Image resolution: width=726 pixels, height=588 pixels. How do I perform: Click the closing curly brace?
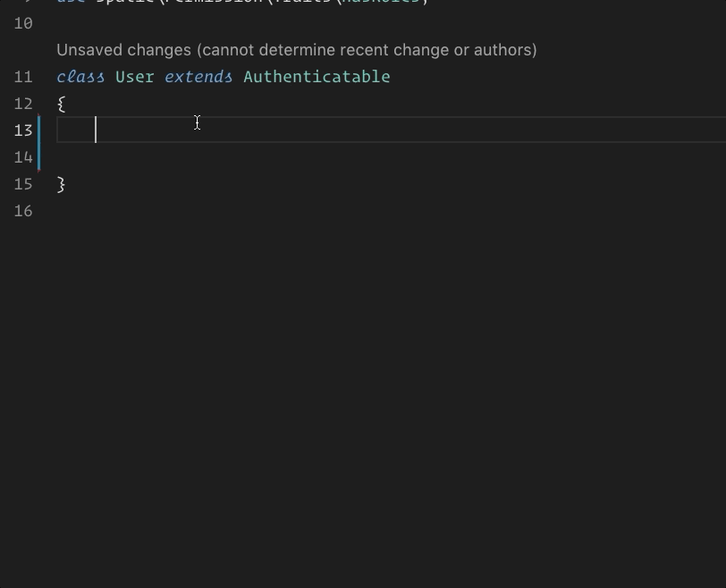click(61, 184)
